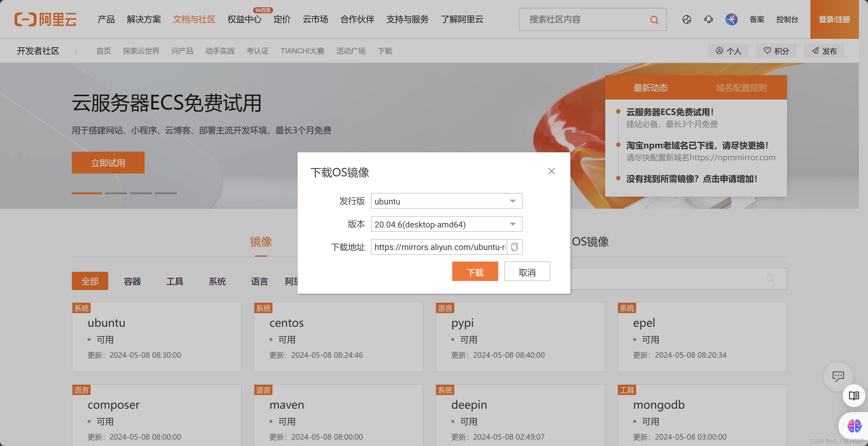
Task: Click the search magnifier in top search box
Action: (654, 19)
